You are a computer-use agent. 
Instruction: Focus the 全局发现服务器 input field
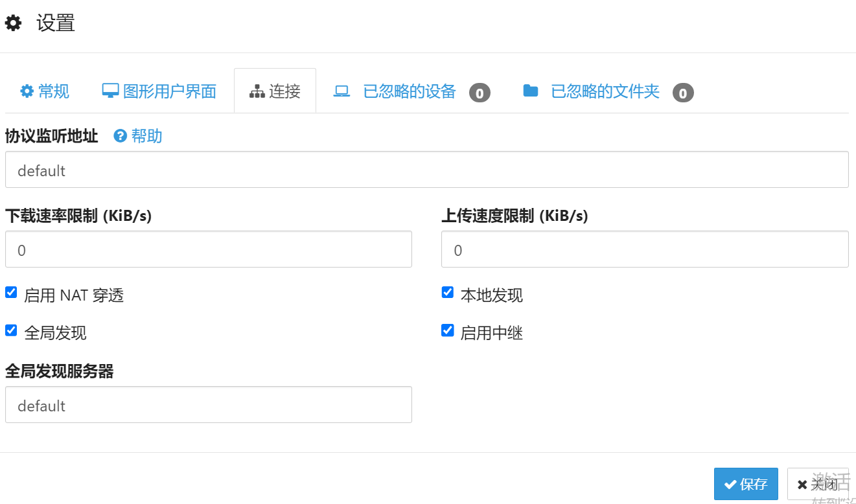point(209,405)
